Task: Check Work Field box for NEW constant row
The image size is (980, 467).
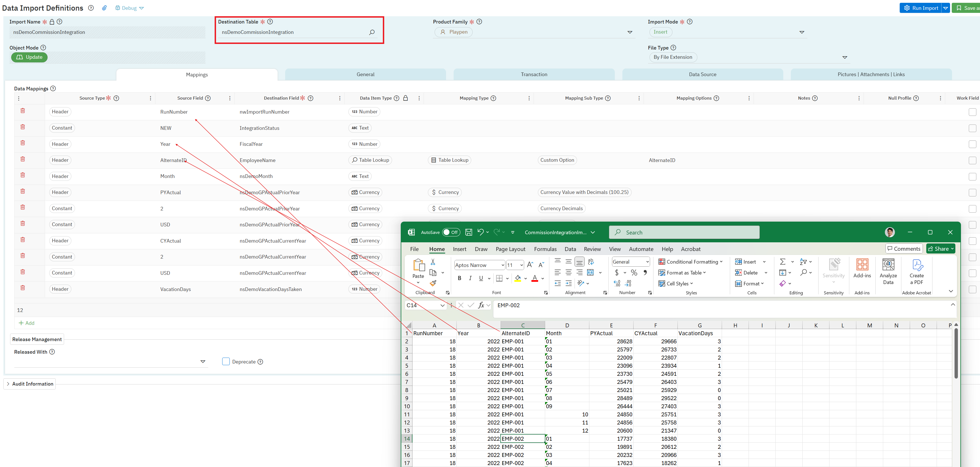Action: click(x=972, y=128)
